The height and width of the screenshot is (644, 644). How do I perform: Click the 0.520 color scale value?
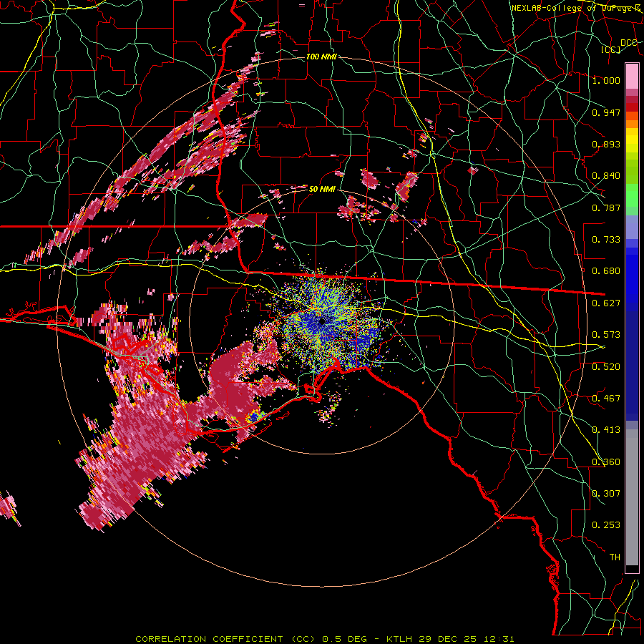pyautogui.click(x=606, y=367)
